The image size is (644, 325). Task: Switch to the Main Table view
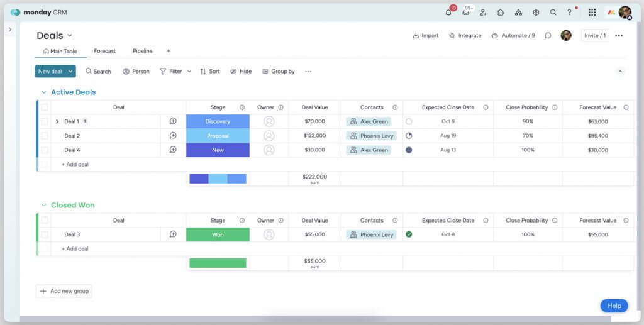60,52
